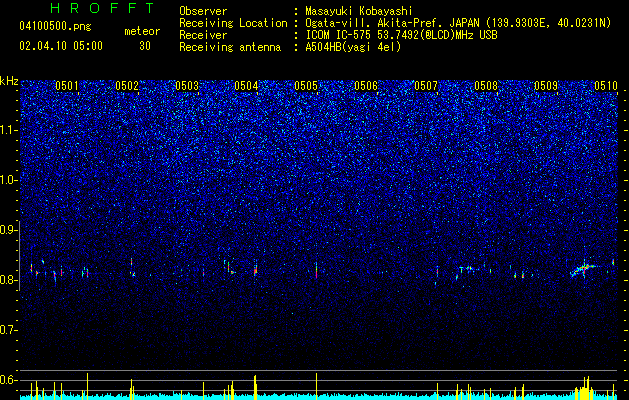Click the kHz axis label

(x=9, y=81)
